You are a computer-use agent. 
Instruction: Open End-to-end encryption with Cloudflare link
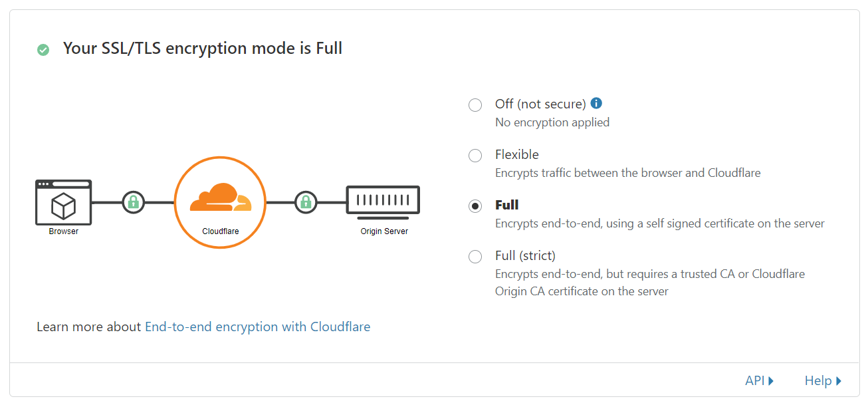coord(258,327)
